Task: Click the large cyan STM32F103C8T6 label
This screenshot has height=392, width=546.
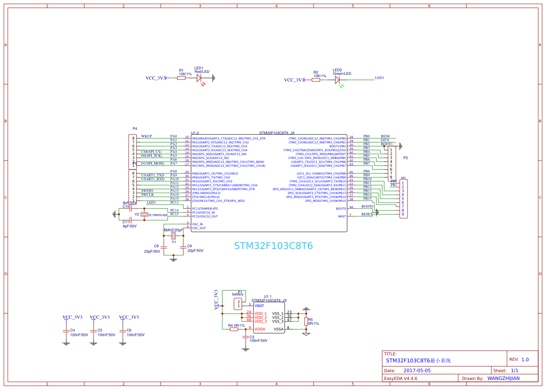Action: (x=273, y=246)
